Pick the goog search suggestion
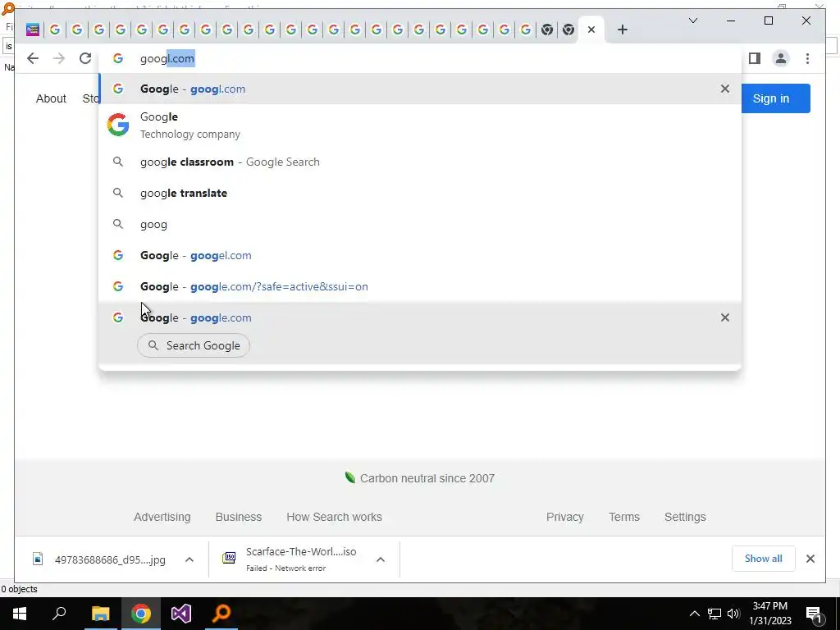840x630 pixels. click(420, 224)
